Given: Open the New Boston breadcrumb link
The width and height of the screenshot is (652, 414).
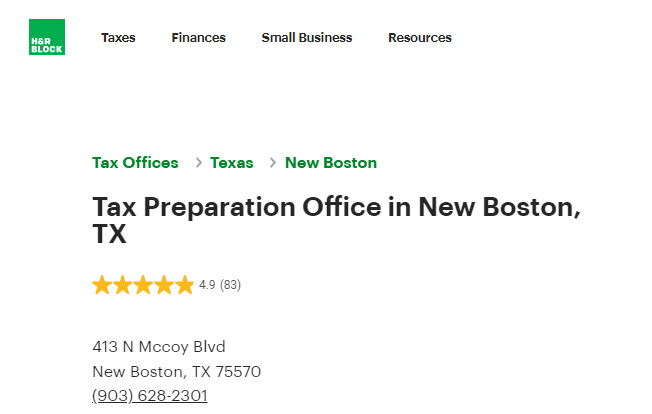Looking at the screenshot, I should (331, 163).
